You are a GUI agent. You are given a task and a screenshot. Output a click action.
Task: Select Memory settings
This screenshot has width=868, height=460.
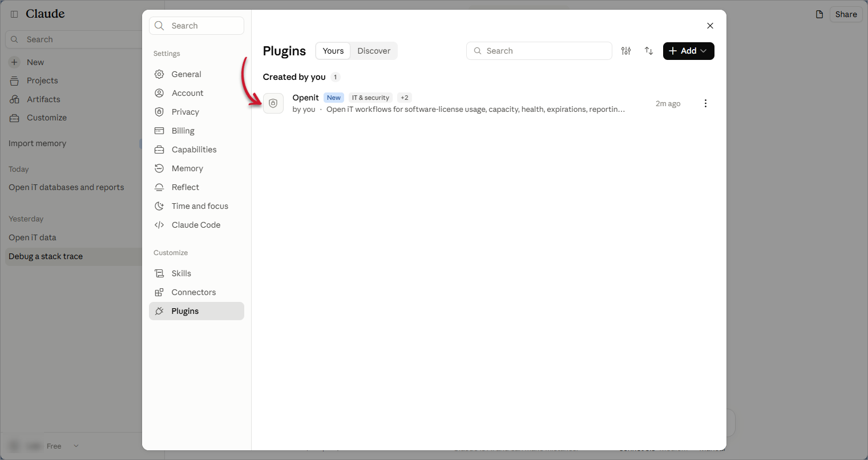pyautogui.click(x=196, y=168)
